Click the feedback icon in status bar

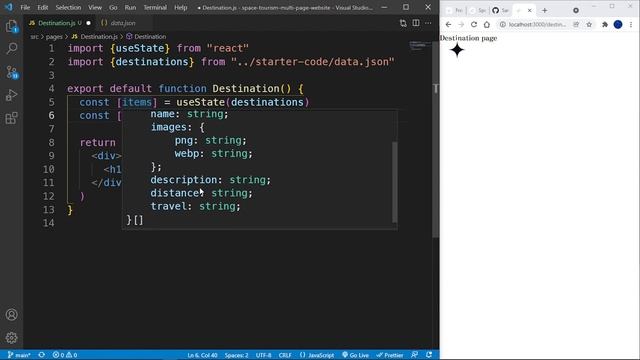(415, 355)
